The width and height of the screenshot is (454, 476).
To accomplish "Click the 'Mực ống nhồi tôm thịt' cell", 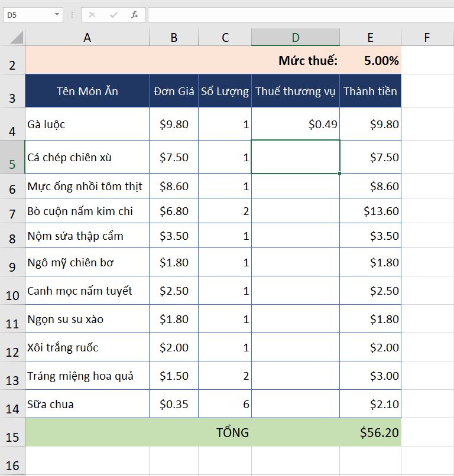I will (x=87, y=186).
